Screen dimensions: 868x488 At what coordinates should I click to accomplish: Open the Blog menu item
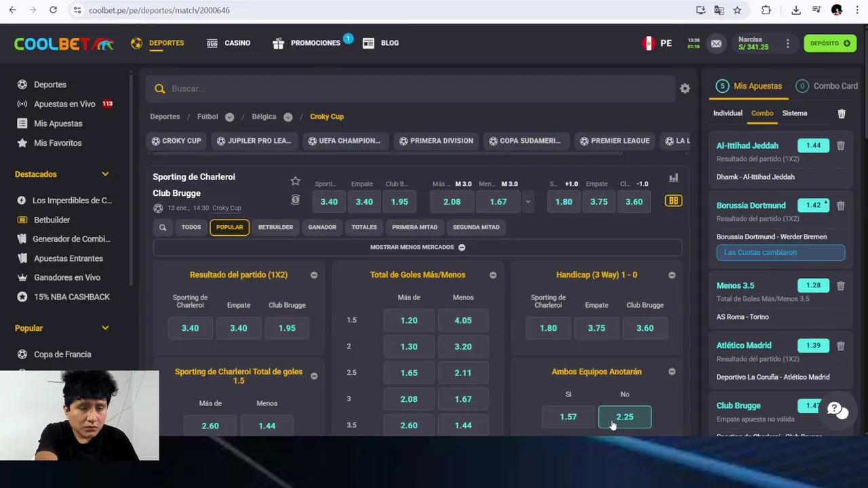click(x=381, y=43)
